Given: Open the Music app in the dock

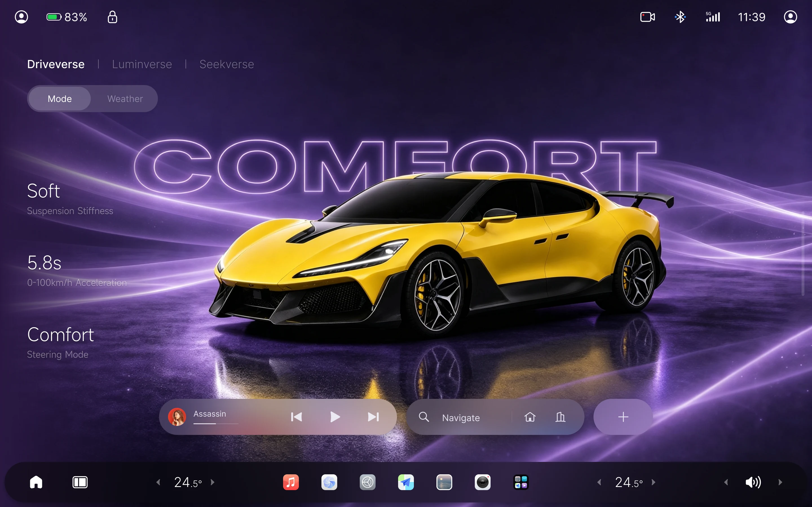Looking at the screenshot, I should click(291, 482).
